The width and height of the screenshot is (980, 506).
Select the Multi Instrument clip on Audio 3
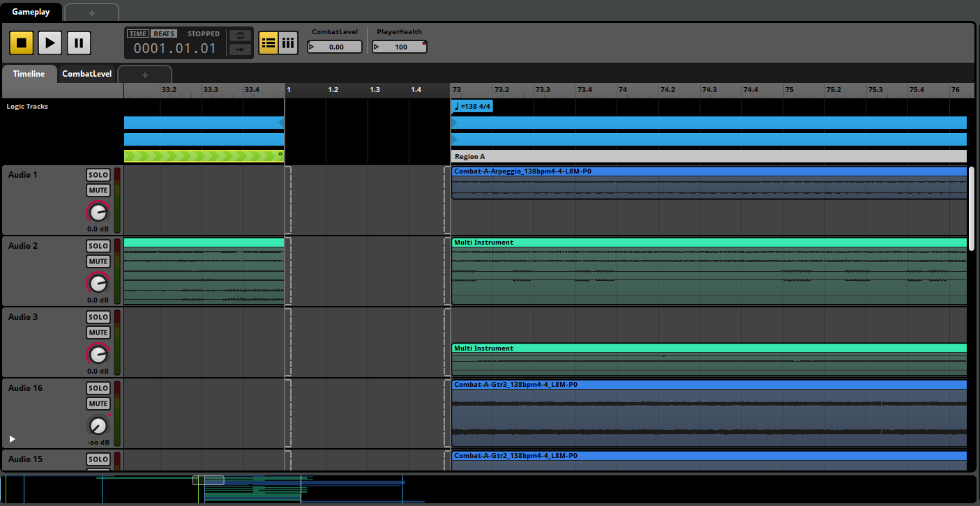pyautogui.click(x=709, y=360)
